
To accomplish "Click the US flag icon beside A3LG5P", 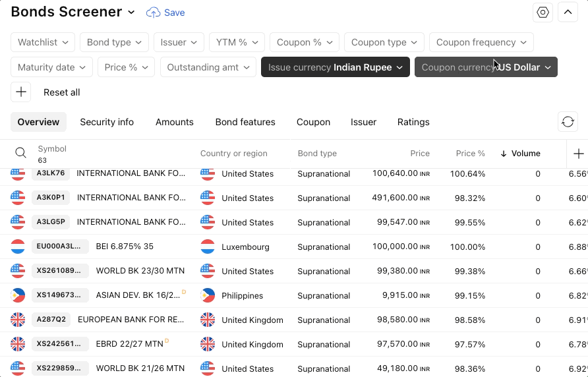I will point(18,222).
